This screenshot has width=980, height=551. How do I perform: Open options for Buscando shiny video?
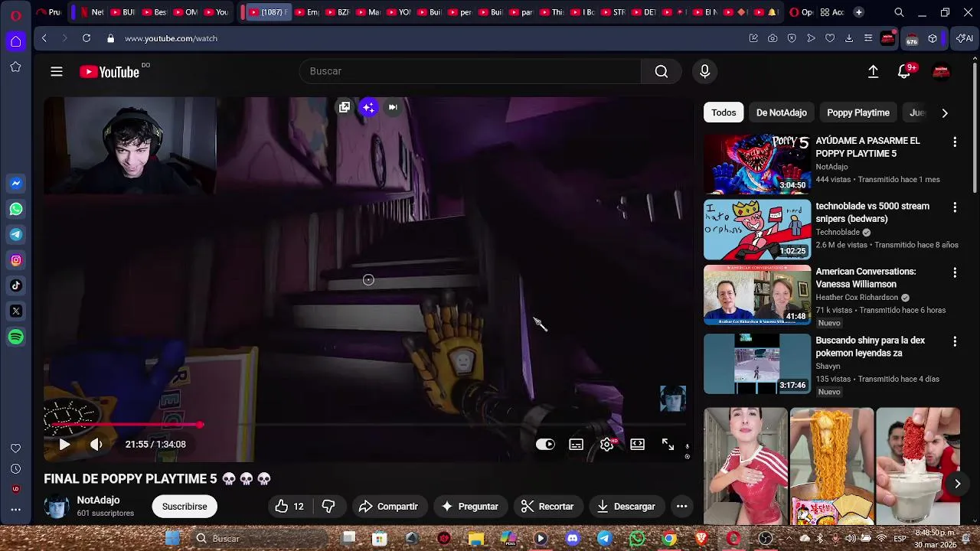pyautogui.click(x=955, y=341)
